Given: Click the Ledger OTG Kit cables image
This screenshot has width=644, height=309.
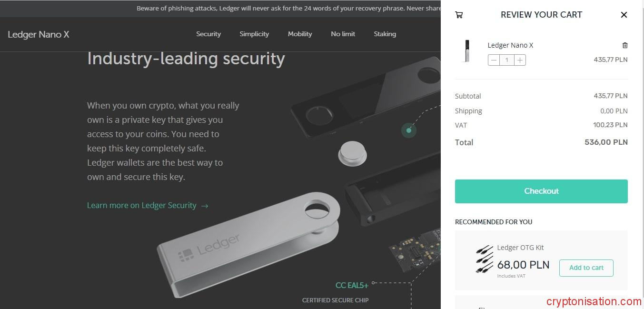Looking at the screenshot, I should click(485, 259).
